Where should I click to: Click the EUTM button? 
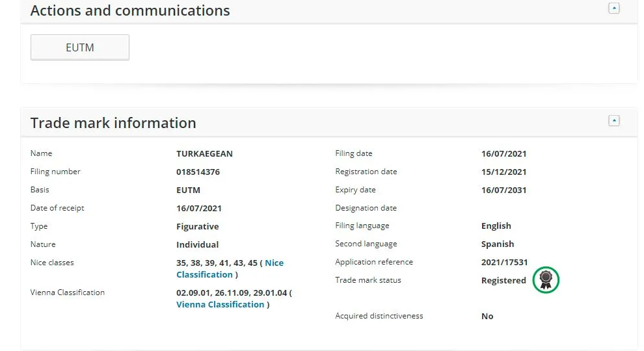click(x=79, y=47)
